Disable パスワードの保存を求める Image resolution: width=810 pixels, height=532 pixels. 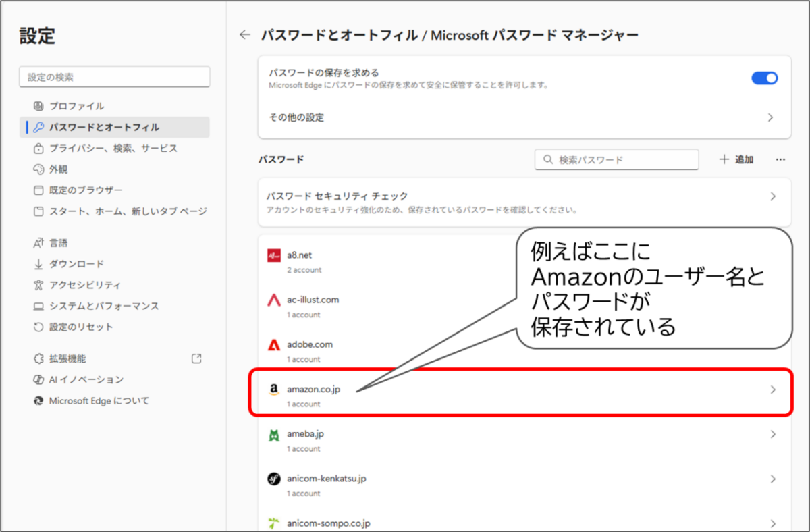click(x=763, y=78)
